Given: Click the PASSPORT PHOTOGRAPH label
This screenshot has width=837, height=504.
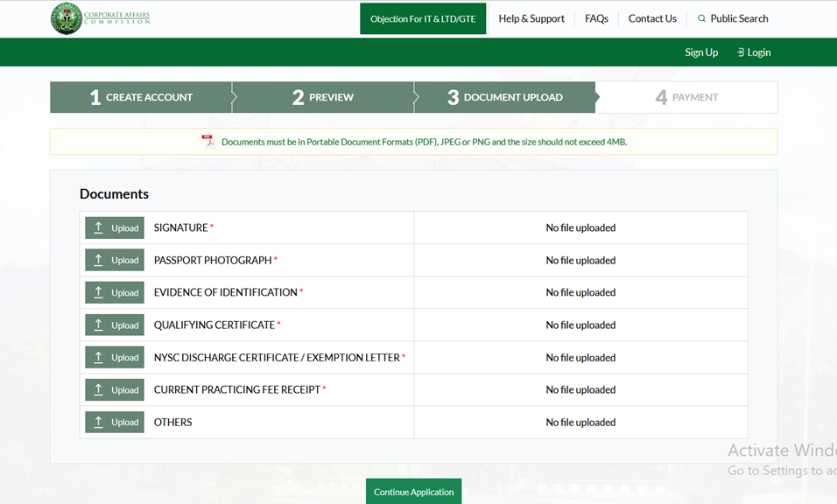Looking at the screenshot, I should (213, 260).
